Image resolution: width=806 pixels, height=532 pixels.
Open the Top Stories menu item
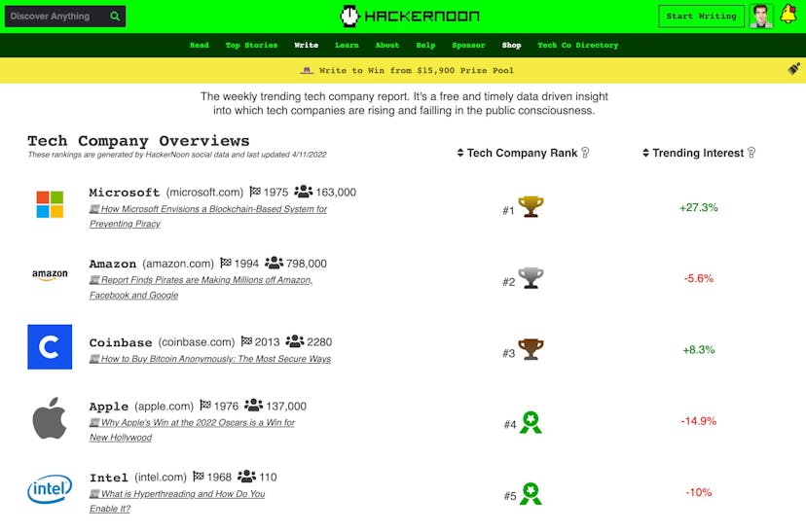click(251, 45)
